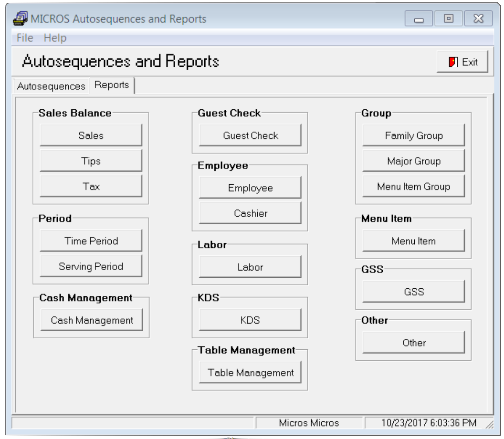Open the Help menu
This screenshot has height=439, width=504.
[55, 38]
